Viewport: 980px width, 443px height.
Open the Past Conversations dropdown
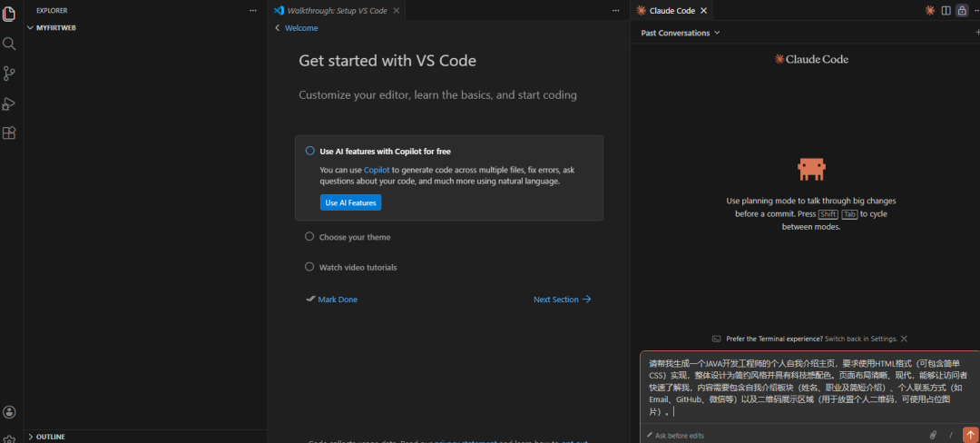point(681,33)
